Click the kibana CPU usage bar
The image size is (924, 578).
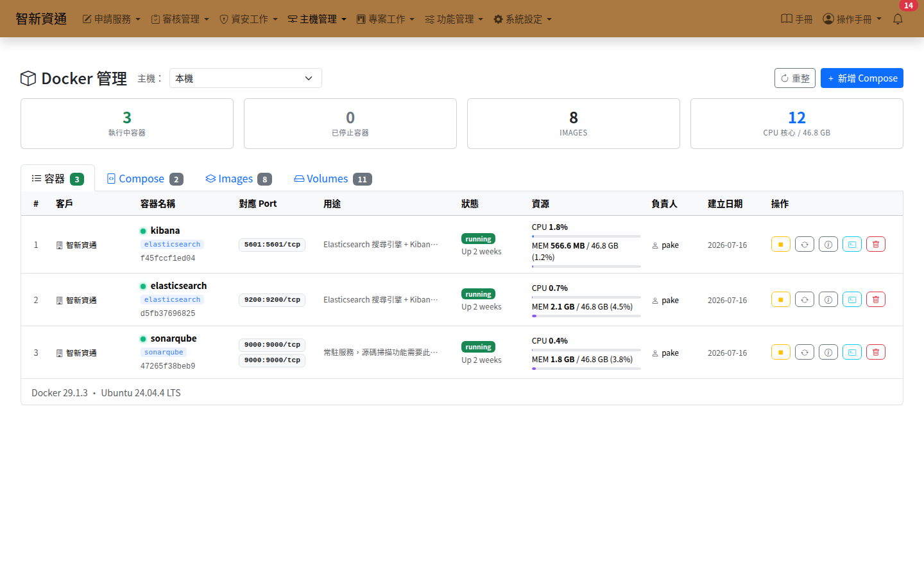(586, 236)
